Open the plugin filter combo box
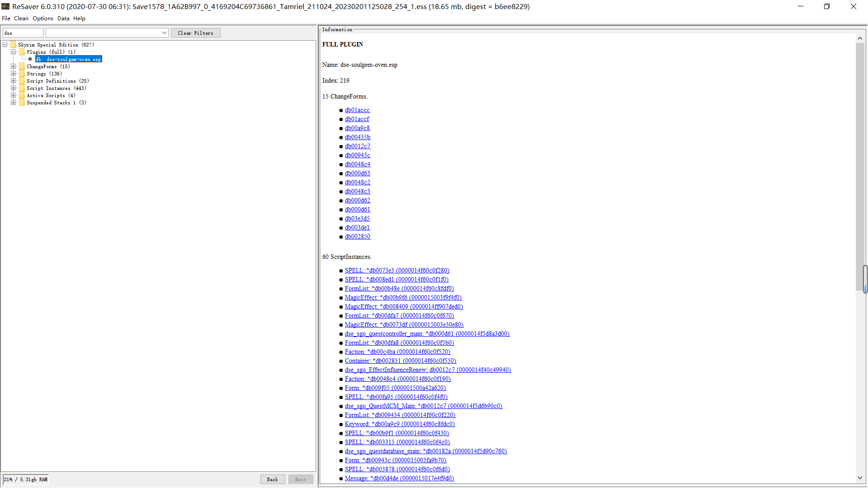Viewport: 868px width, 488px height. click(107, 33)
